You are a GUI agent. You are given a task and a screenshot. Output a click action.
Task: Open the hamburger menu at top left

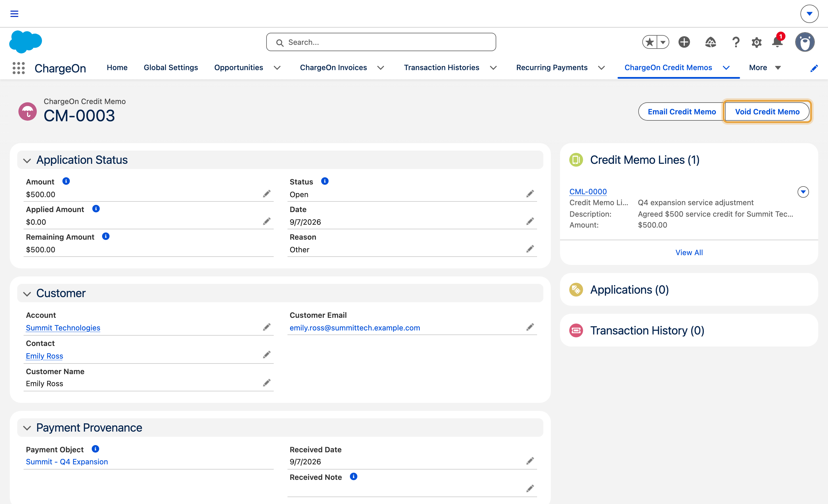click(14, 14)
